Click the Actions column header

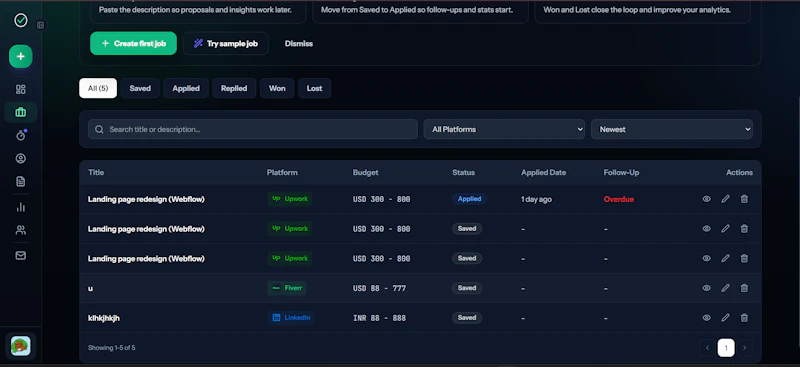click(x=739, y=173)
